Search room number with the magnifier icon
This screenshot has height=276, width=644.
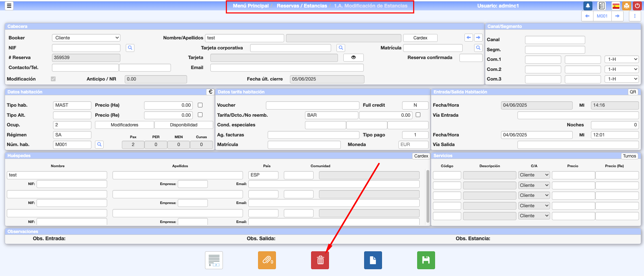[x=99, y=144]
